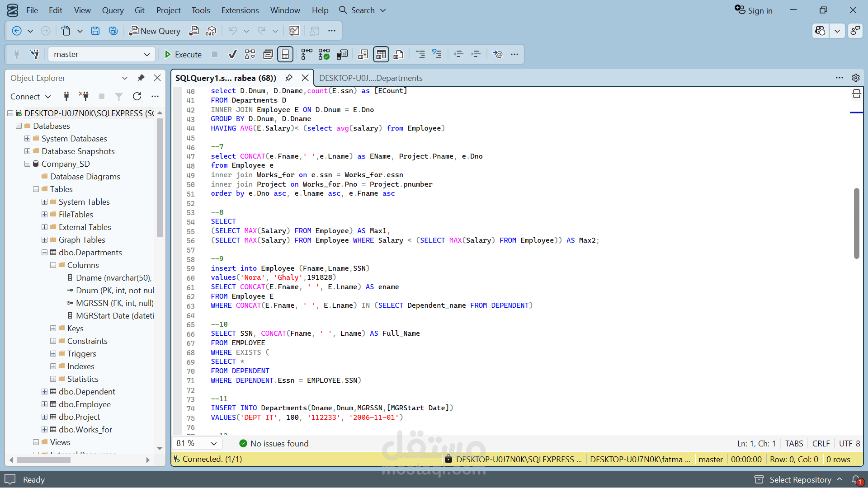Click the Search box in menu bar
Screen dimensions: 868x488
coord(363,10)
